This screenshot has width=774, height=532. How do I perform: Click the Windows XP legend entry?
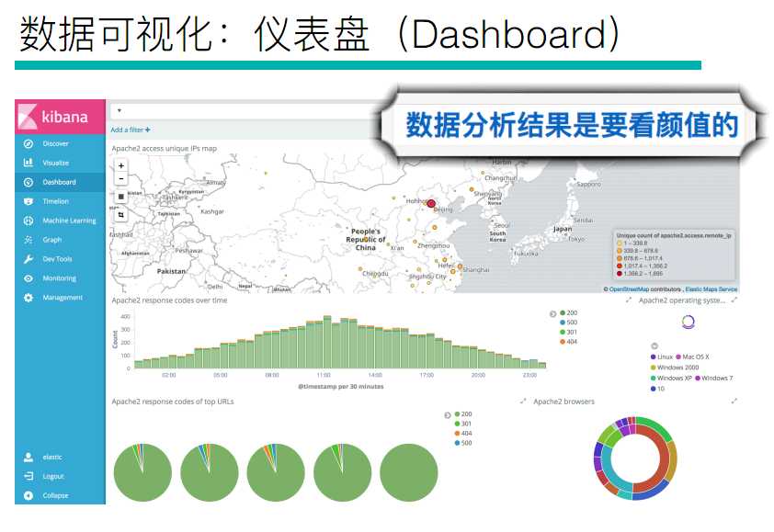coord(671,379)
